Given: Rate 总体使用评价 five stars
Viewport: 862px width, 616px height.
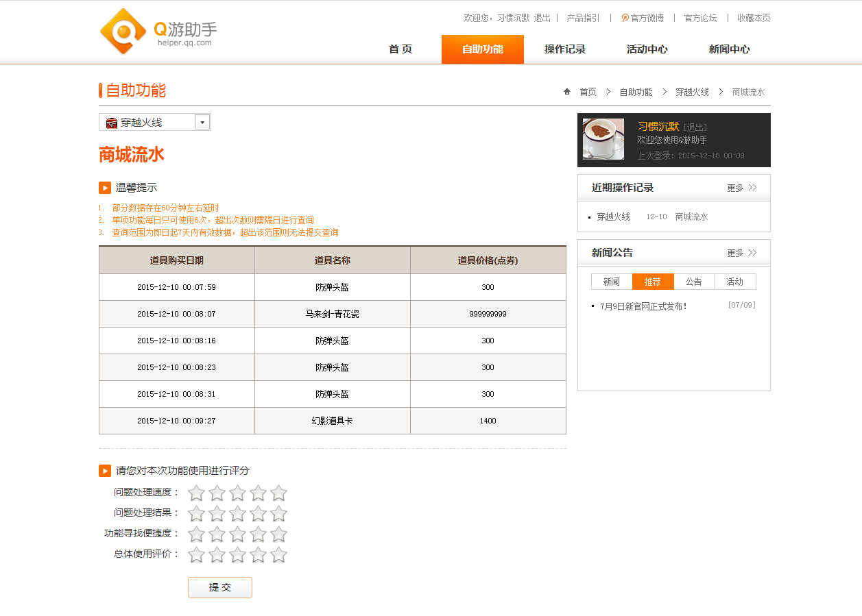Looking at the screenshot, I should 279,554.
